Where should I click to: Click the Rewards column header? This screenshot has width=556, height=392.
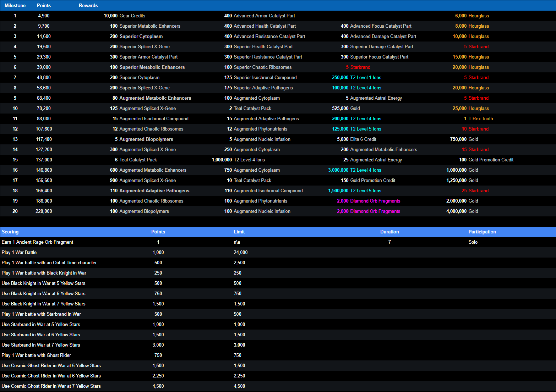coord(88,5)
